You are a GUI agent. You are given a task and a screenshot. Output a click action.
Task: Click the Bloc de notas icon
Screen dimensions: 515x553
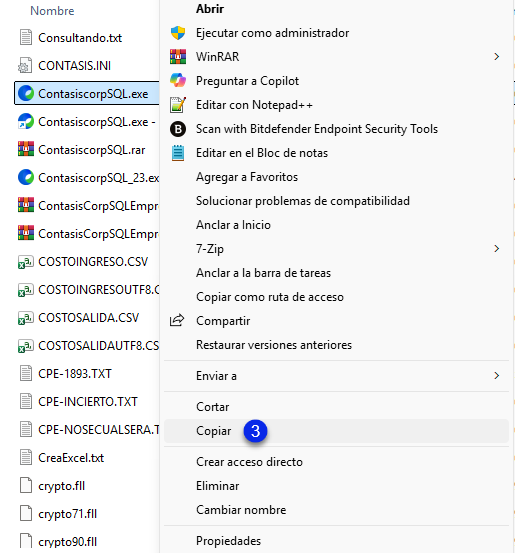click(178, 153)
